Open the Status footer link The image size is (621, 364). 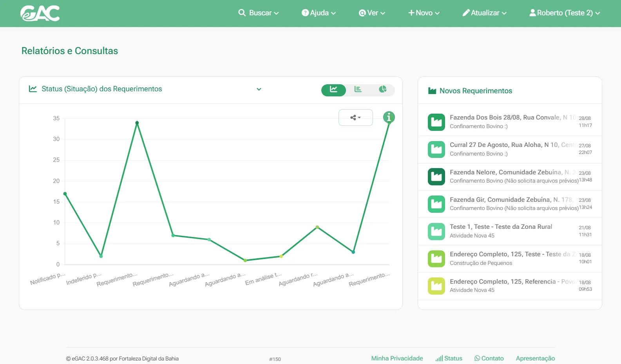click(449, 358)
